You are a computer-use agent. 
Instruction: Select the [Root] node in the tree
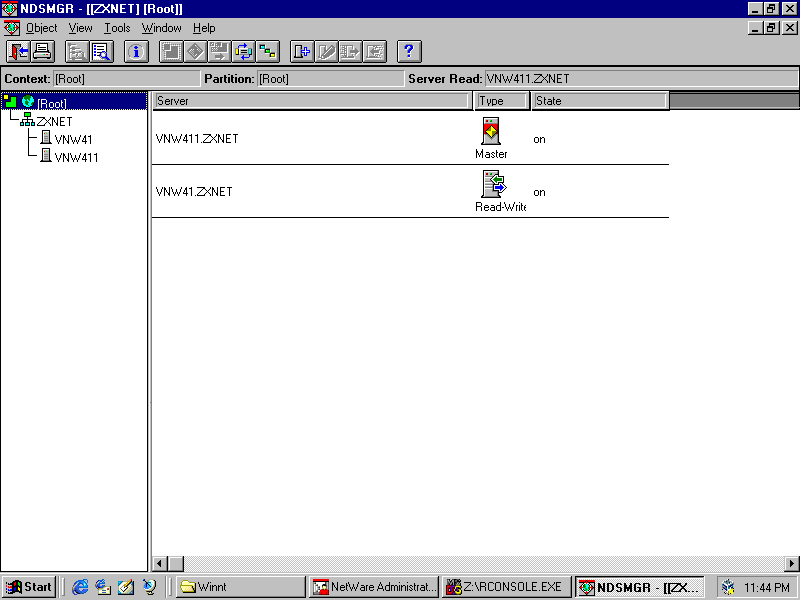point(52,103)
